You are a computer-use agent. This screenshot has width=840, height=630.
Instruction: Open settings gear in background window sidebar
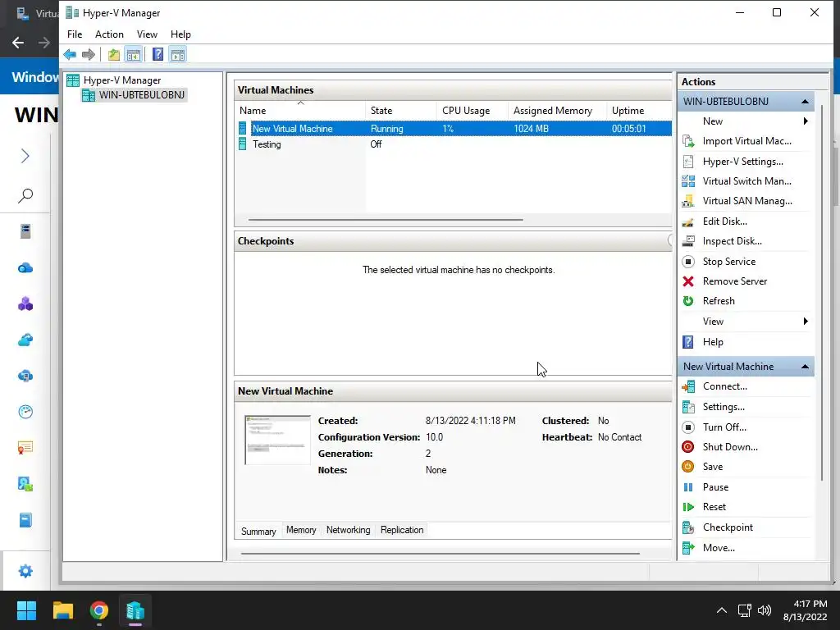(x=25, y=571)
